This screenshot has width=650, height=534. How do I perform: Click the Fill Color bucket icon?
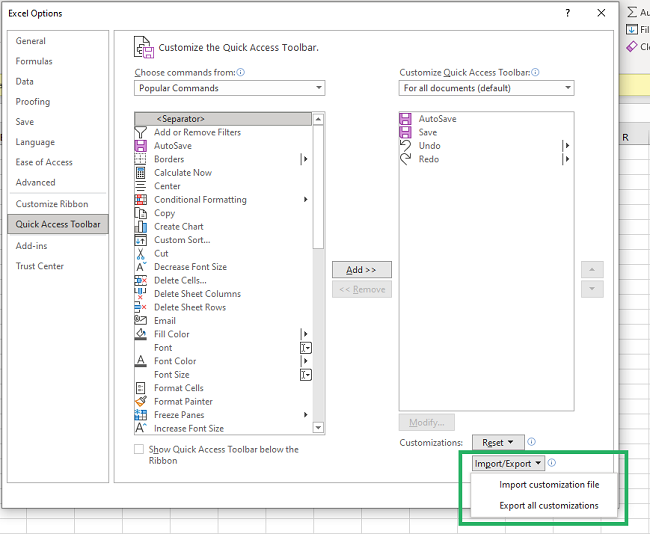[x=141, y=334]
